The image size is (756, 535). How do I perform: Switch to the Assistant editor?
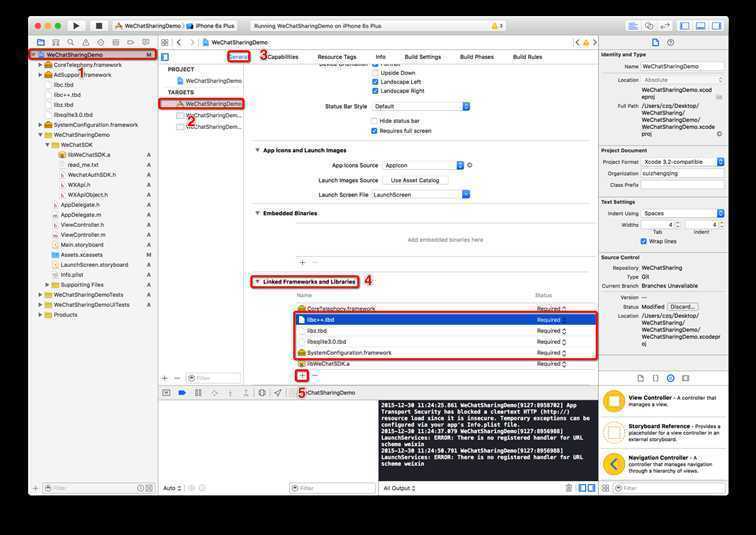pyautogui.click(x=649, y=26)
